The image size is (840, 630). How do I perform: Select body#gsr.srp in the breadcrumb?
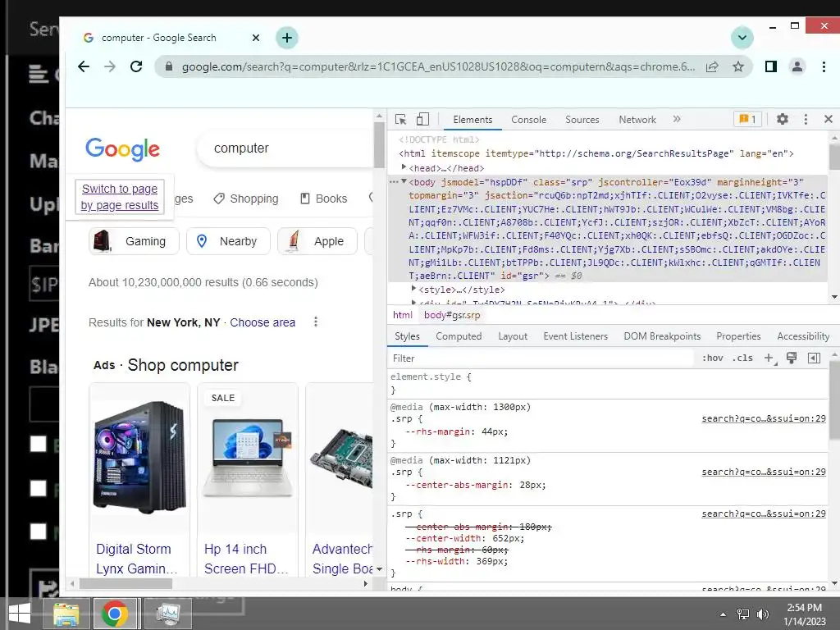[452, 315]
